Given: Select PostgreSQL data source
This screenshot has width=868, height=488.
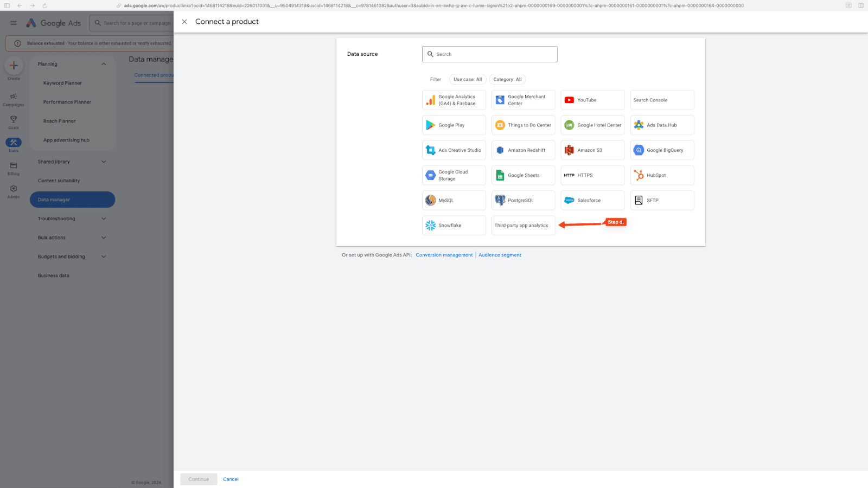Looking at the screenshot, I should click(x=524, y=200).
